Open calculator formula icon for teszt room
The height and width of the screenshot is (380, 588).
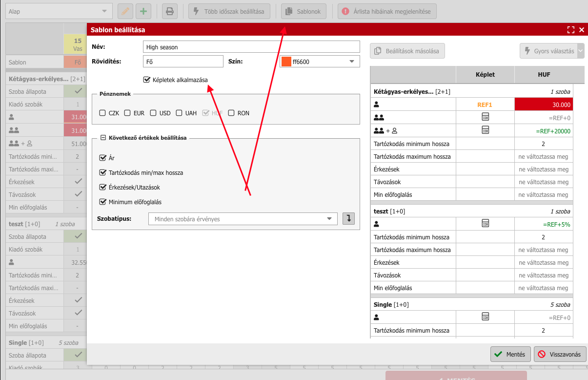point(485,223)
